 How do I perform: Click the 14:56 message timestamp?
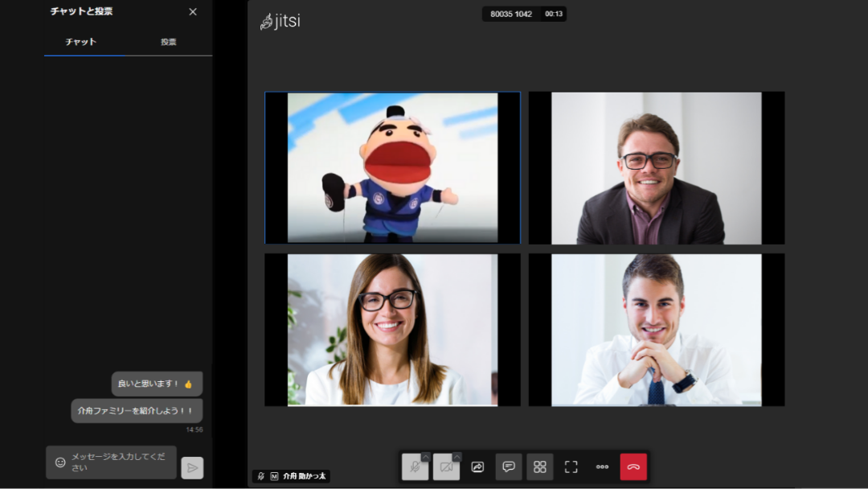coord(194,429)
